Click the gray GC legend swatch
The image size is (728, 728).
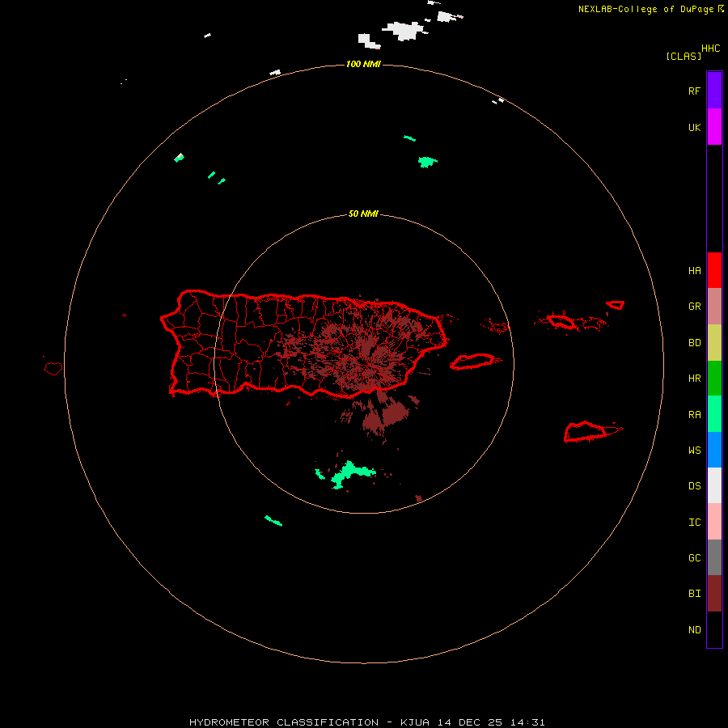714,557
